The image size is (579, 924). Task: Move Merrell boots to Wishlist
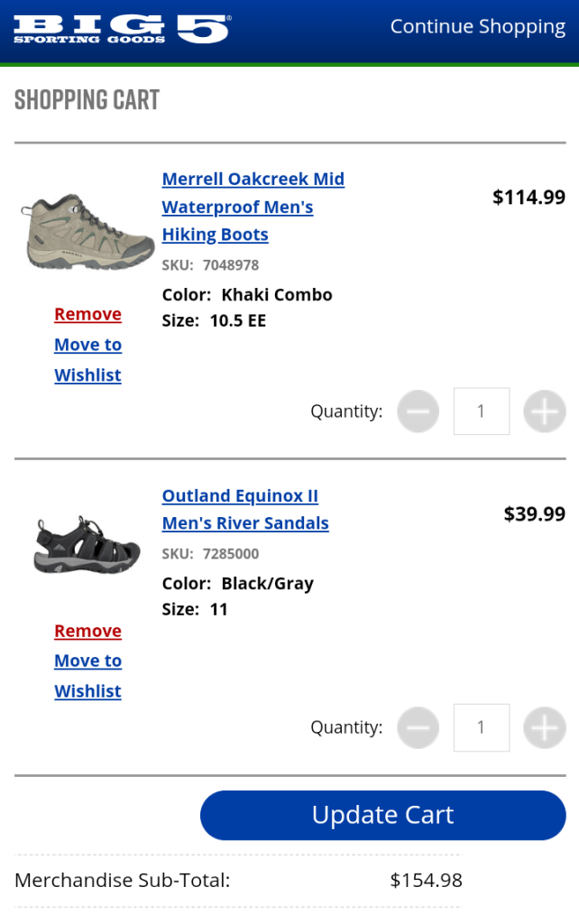click(x=87, y=359)
